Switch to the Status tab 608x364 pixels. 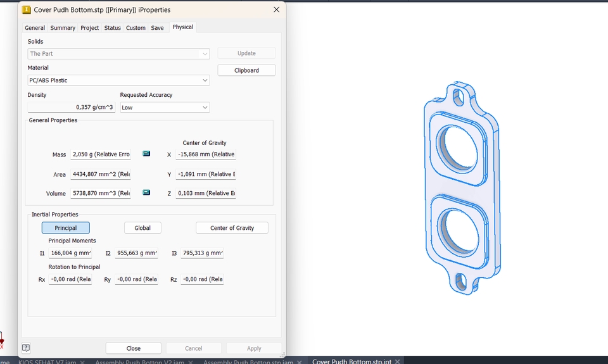tap(113, 28)
